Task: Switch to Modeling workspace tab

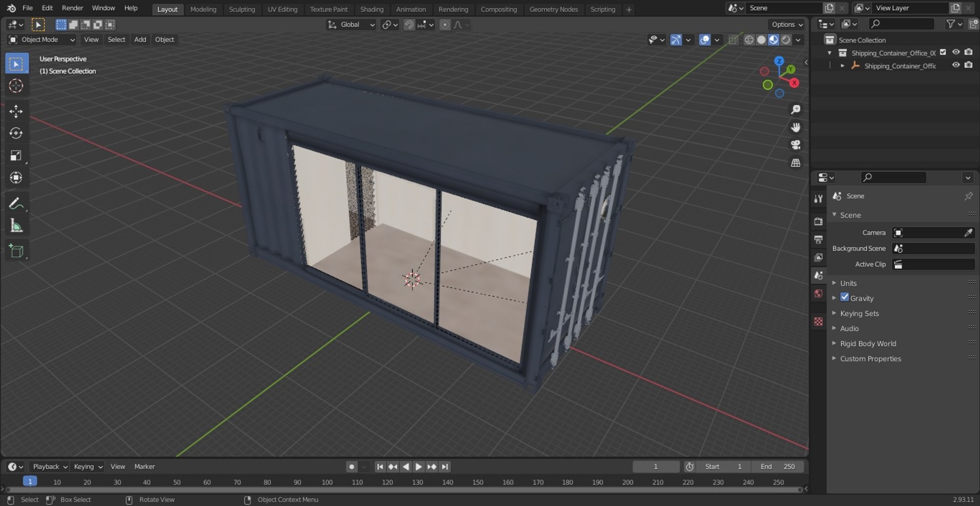Action: [203, 9]
